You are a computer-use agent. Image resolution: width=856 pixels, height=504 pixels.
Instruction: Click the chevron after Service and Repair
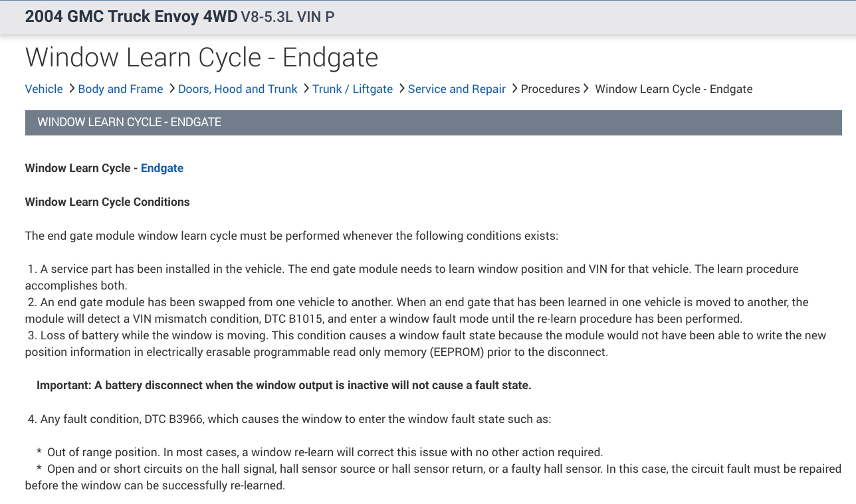pos(514,88)
